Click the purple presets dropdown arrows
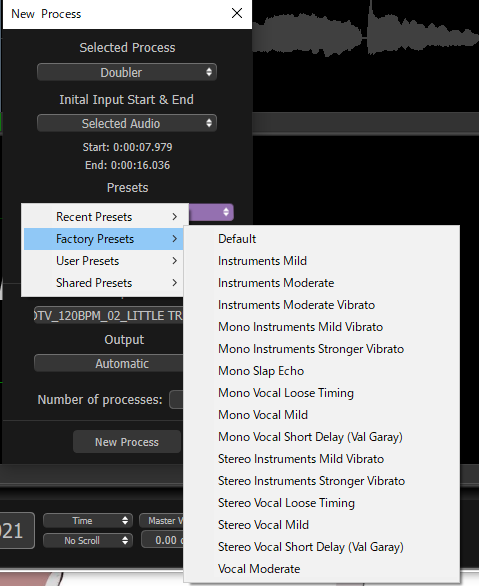 [x=226, y=212]
